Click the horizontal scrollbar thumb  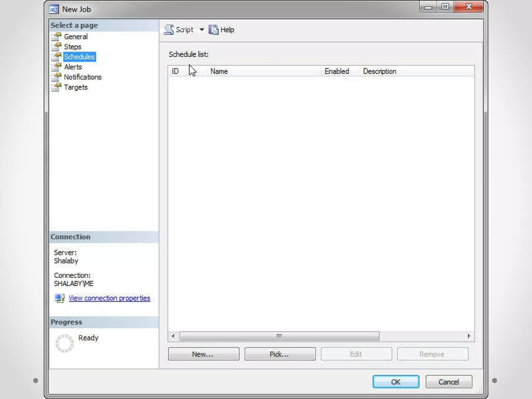(279, 336)
